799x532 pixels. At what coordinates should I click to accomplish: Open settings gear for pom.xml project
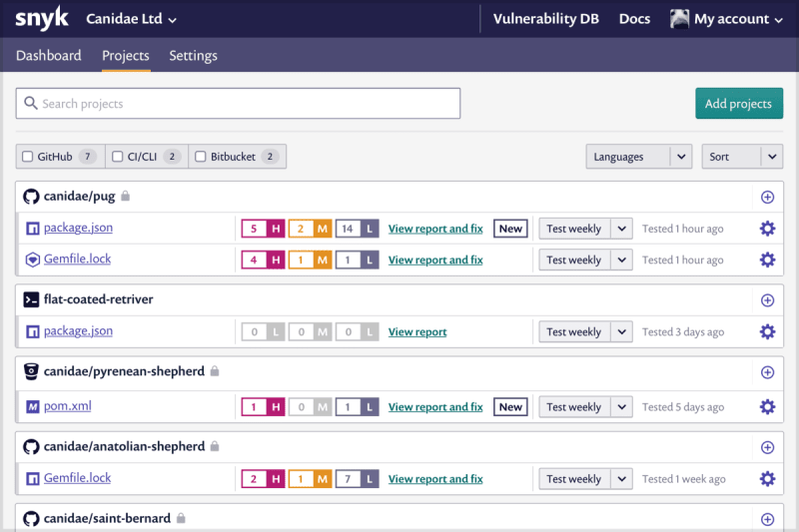pos(767,407)
